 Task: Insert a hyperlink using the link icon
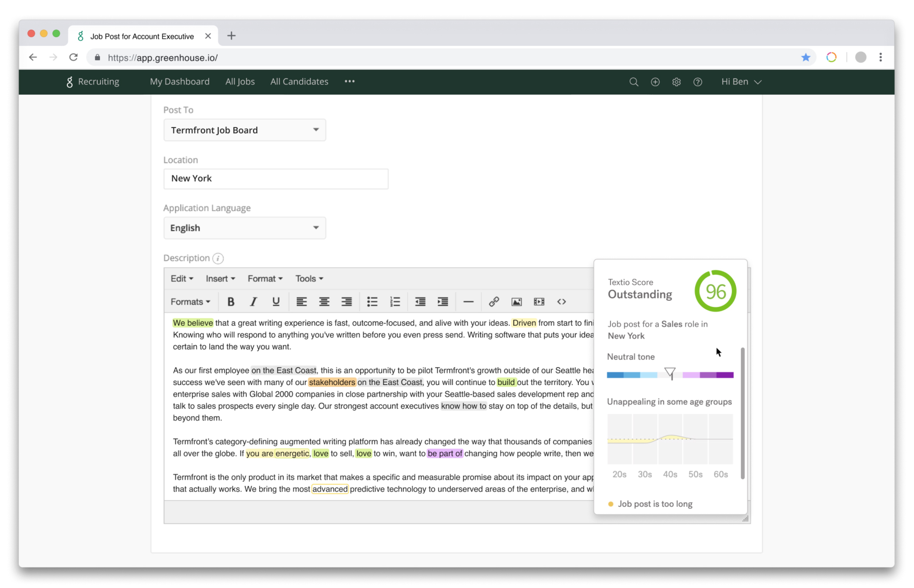(494, 301)
